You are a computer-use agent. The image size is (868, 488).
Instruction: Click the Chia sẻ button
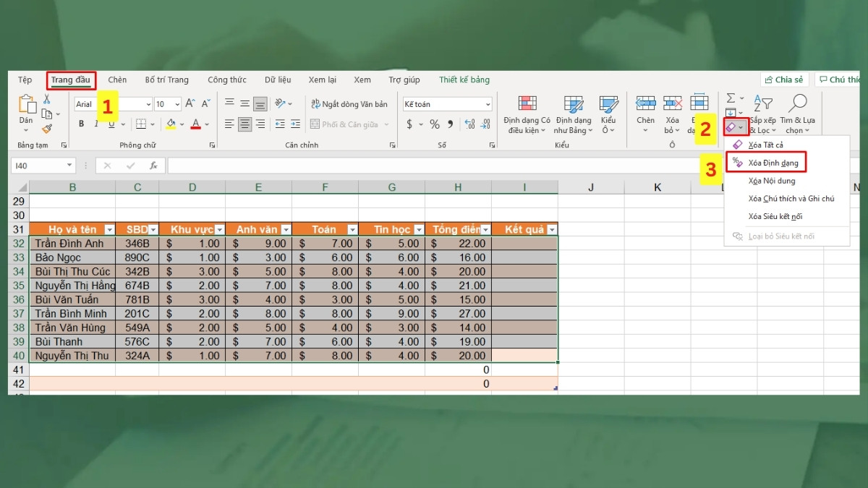click(x=784, y=80)
